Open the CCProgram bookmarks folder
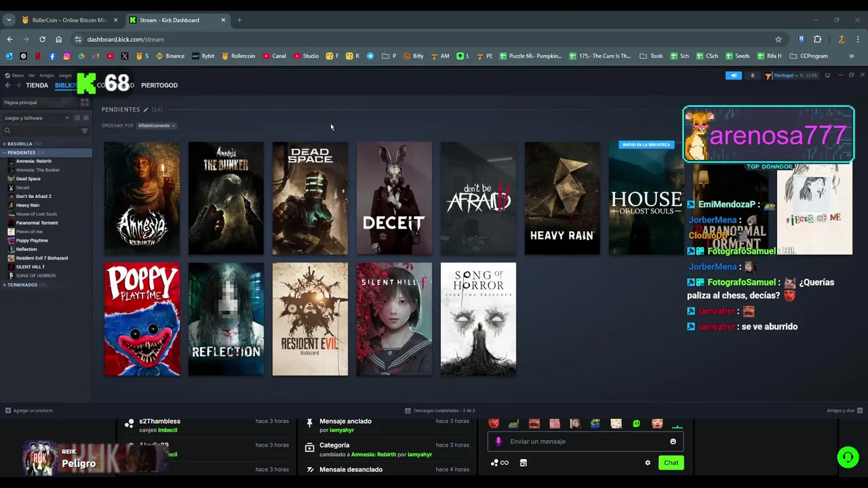Viewport: 868px width, 488px height. coord(808,56)
